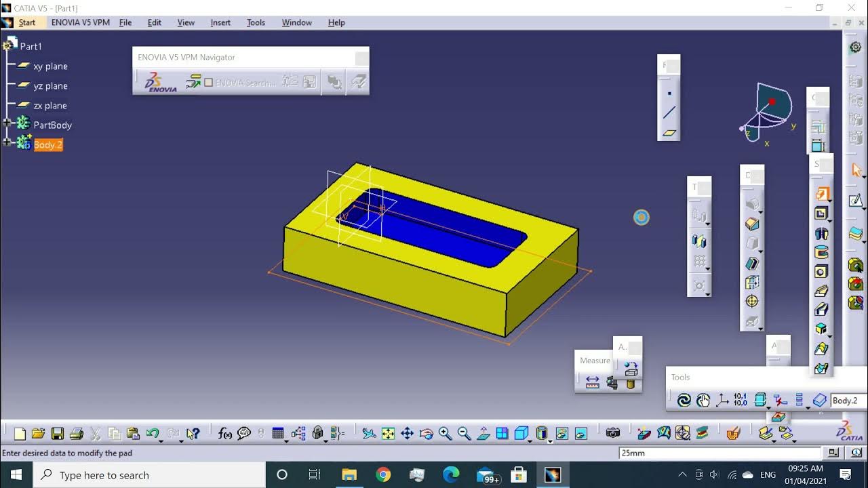
Task: Open the Windows notification center
Action: [x=846, y=475]
